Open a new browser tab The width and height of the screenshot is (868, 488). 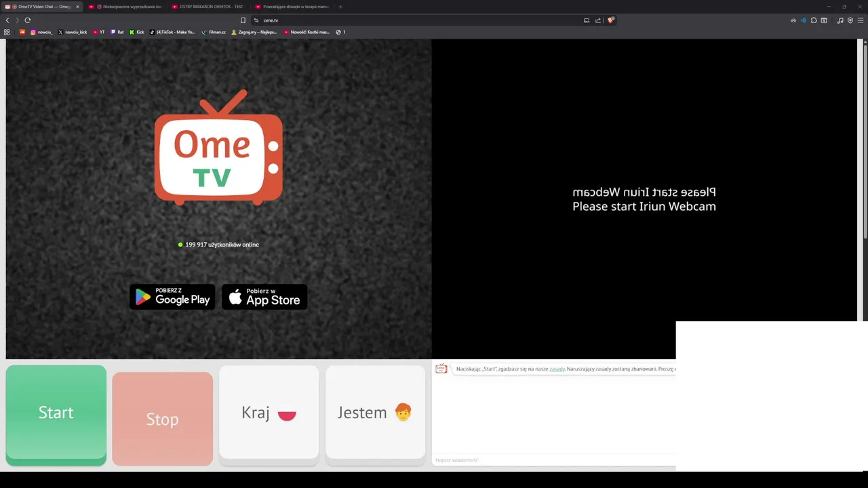tap(340, 7)
